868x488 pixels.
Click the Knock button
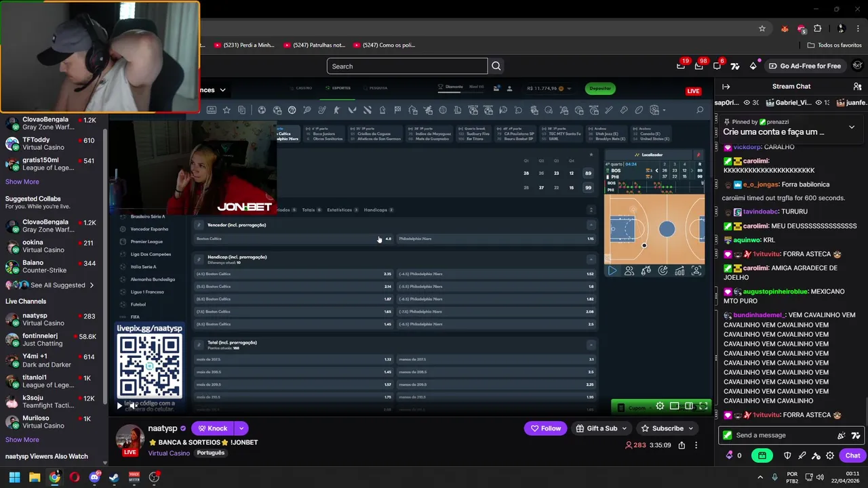point(212,428)
